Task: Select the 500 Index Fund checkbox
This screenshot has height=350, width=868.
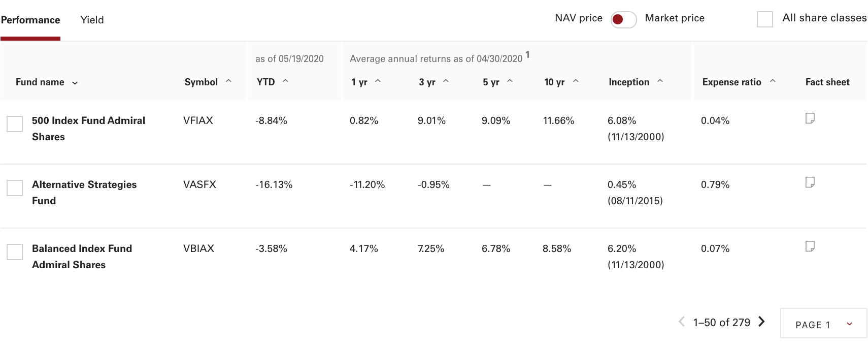Action: pyautogui.click(x=15, y=124)
